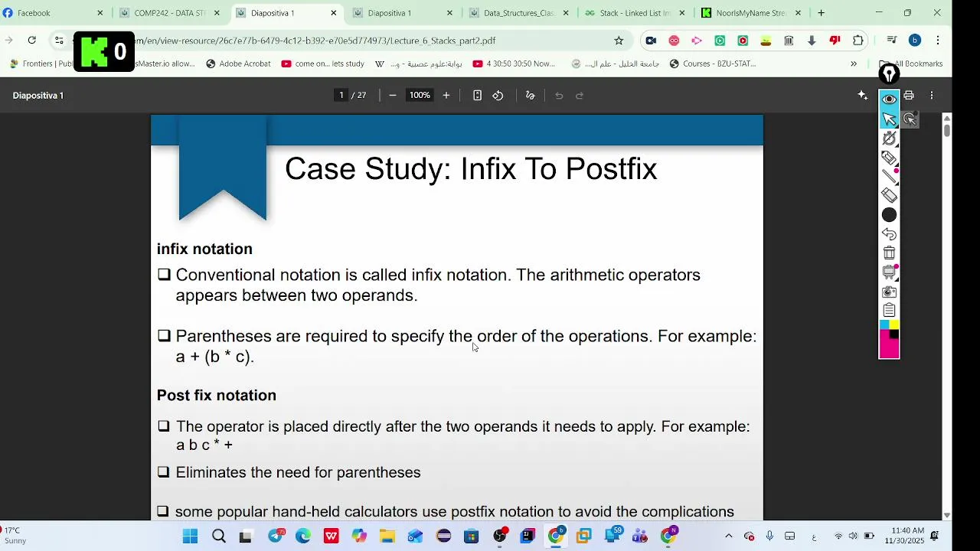Rotate the PDF page counterclockwise
The height and width of the screenshot is (551, 980).
(498, 96)
